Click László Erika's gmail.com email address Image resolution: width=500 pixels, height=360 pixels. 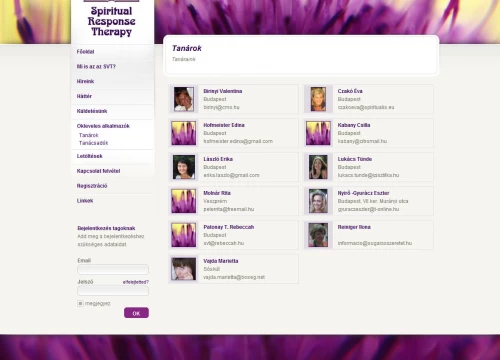click(x=231, y=175)
